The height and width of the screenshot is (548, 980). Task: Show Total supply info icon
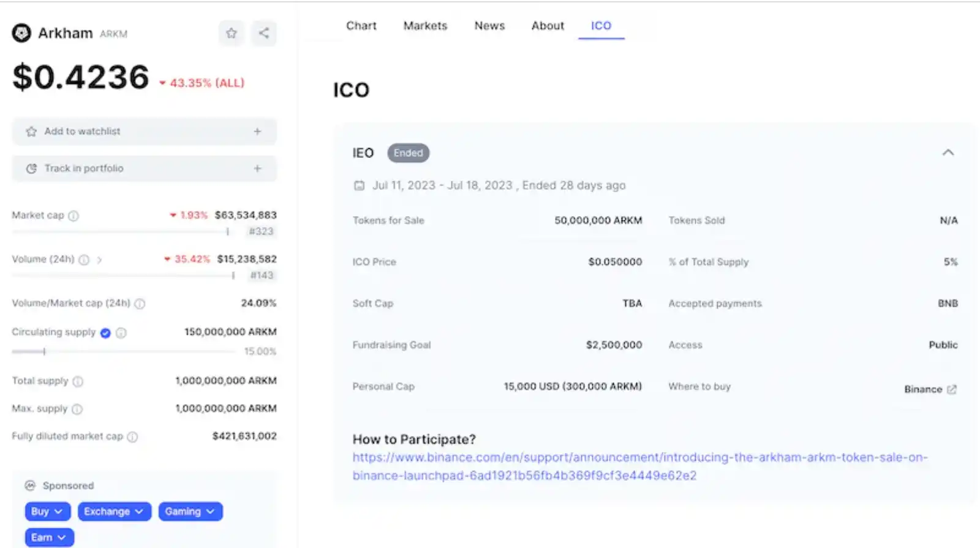pos(78,381)
